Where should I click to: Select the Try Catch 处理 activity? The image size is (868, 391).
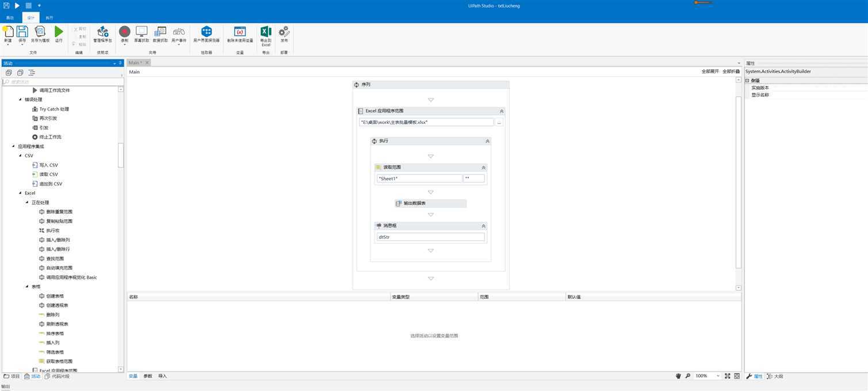50,109
